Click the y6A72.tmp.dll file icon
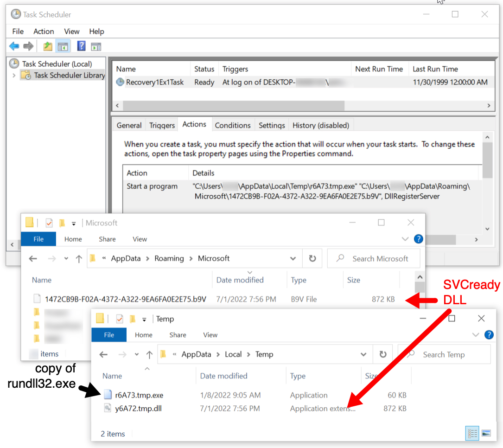The image size is (503, 448). click(x=108, y=408)
